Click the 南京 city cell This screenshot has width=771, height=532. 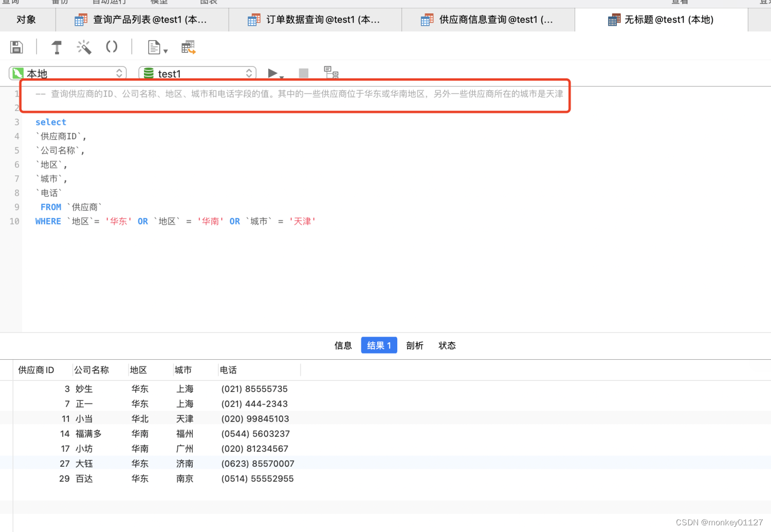185,479
